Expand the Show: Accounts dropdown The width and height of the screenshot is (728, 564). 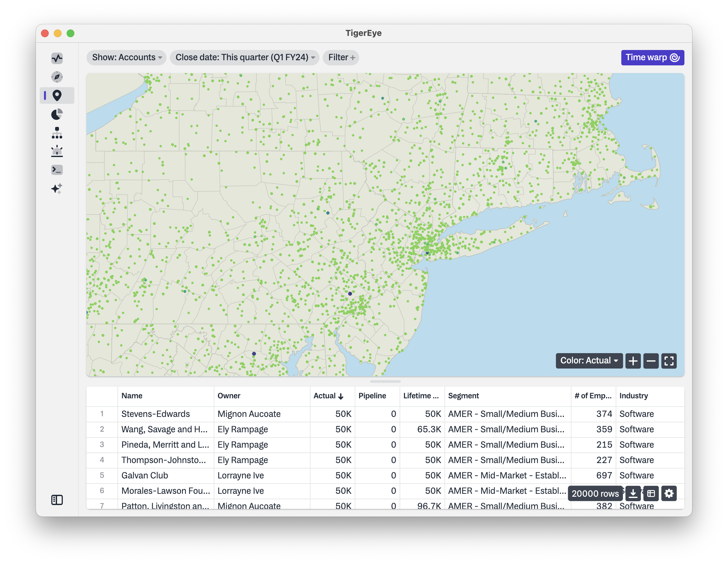point(127,58)
